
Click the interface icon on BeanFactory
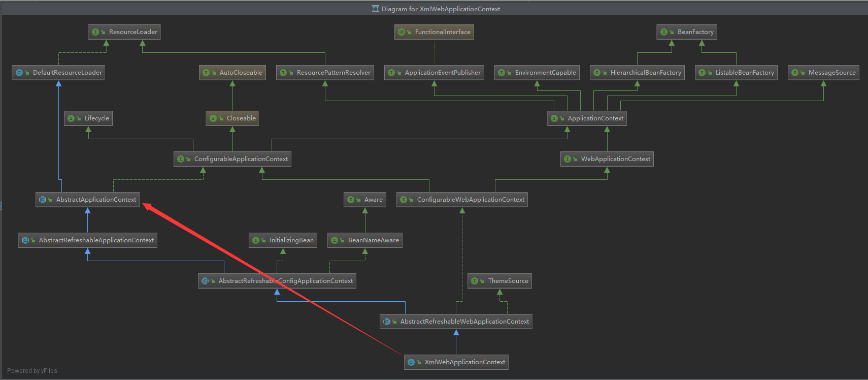tap(664, 32)
